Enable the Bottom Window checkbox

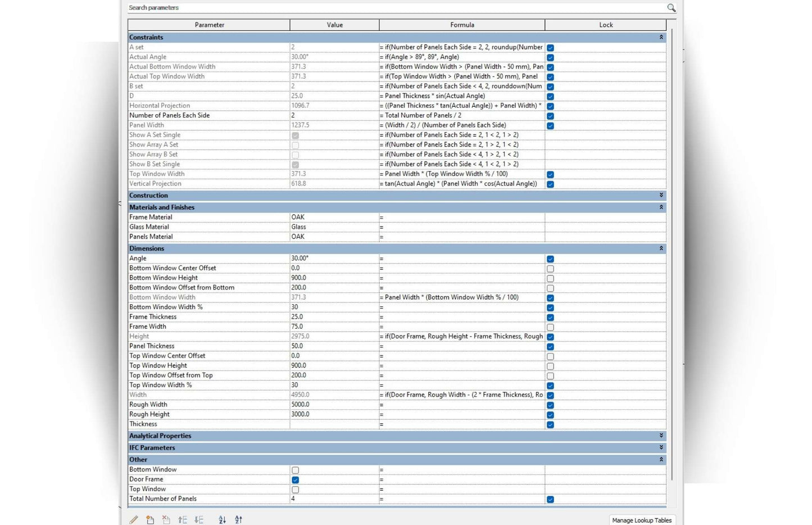tap(295, 470)
